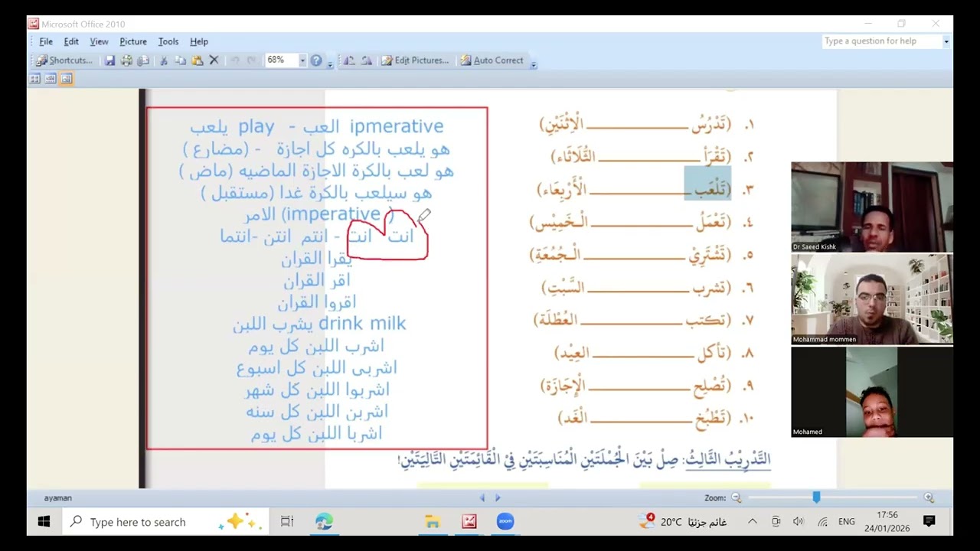Go to previous picture arrow
The width and height of the screenshot is (980, 551).
[482, 497]
